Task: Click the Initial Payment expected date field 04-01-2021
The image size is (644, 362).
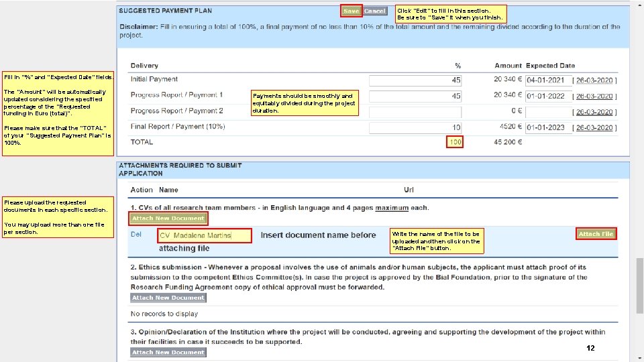Action: point(548,80)
